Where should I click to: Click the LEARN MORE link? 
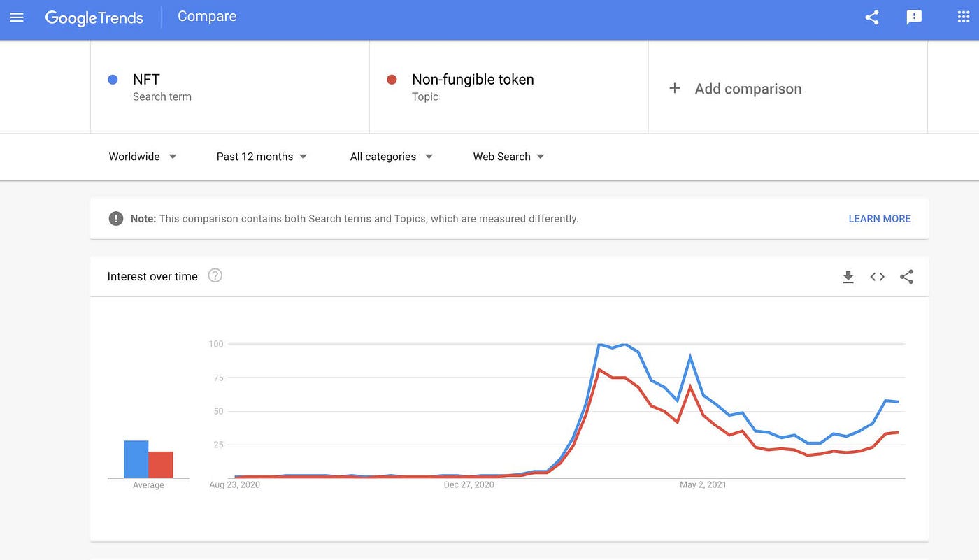879,219
